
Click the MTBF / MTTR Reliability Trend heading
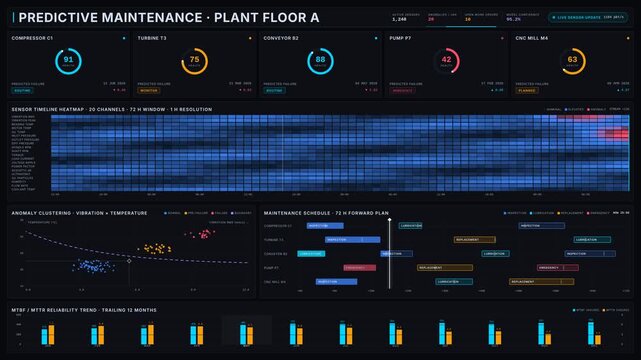coord(84,310)
